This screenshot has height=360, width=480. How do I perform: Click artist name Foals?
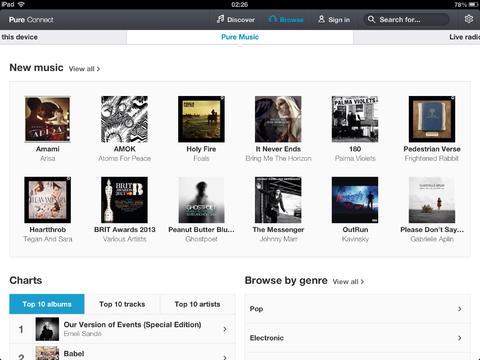tap(201, 158)
